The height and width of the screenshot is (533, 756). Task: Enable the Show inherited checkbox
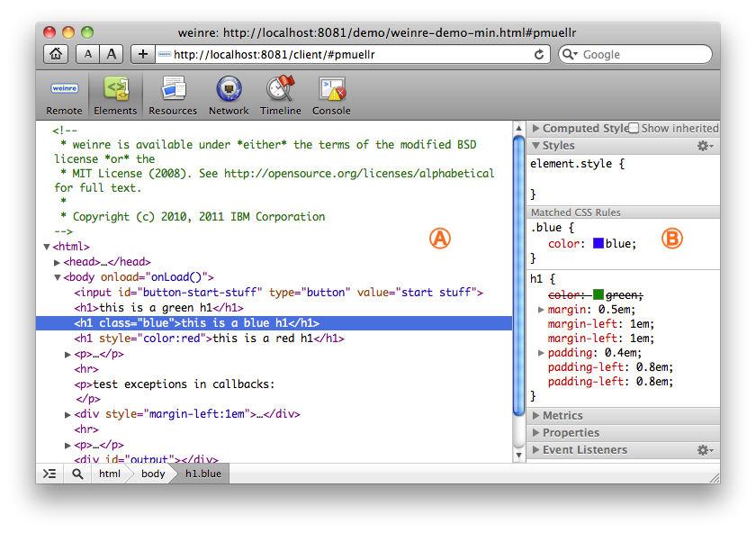click(x=634, y=129)
